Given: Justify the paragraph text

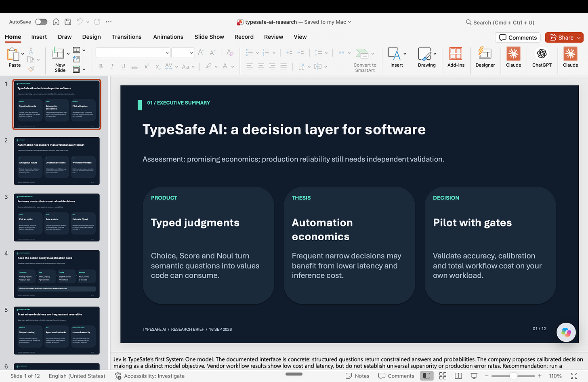Looking at the screenshot, I should (283, 67).
